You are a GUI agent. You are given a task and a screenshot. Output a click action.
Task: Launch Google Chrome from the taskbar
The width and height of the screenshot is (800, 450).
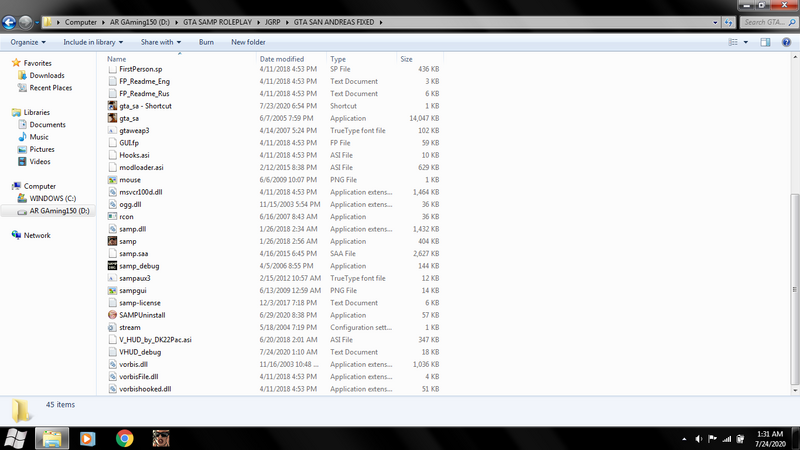[124, 438]
